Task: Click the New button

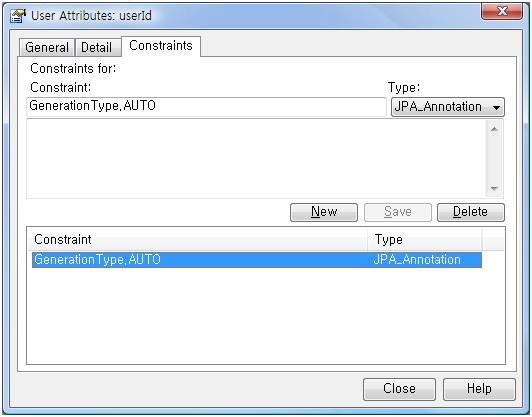Action: pos(324,212)
